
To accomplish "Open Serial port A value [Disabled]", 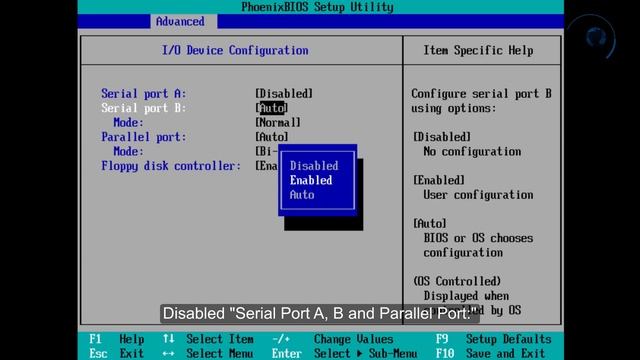I will tap(284, 93).
